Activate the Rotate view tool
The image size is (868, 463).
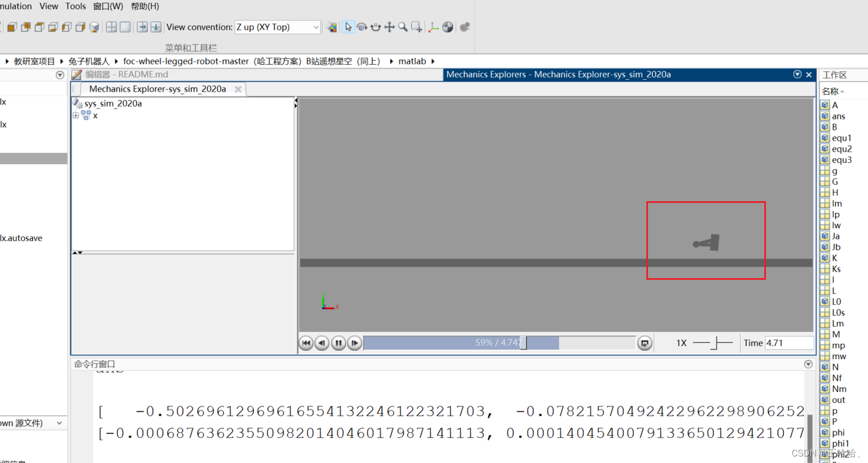click(362, 27)
